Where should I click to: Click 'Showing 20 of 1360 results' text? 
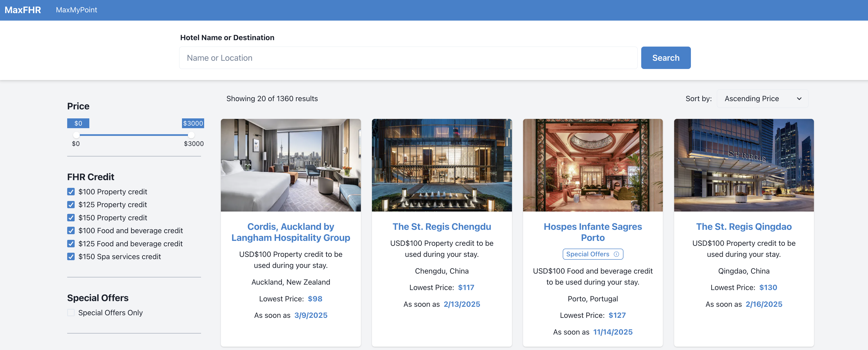(272, 99)
